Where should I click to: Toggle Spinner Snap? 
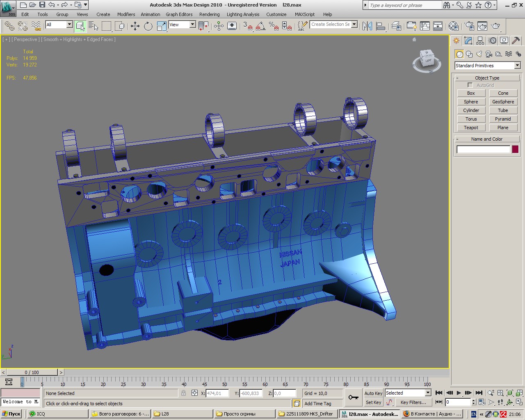[287, 26]
